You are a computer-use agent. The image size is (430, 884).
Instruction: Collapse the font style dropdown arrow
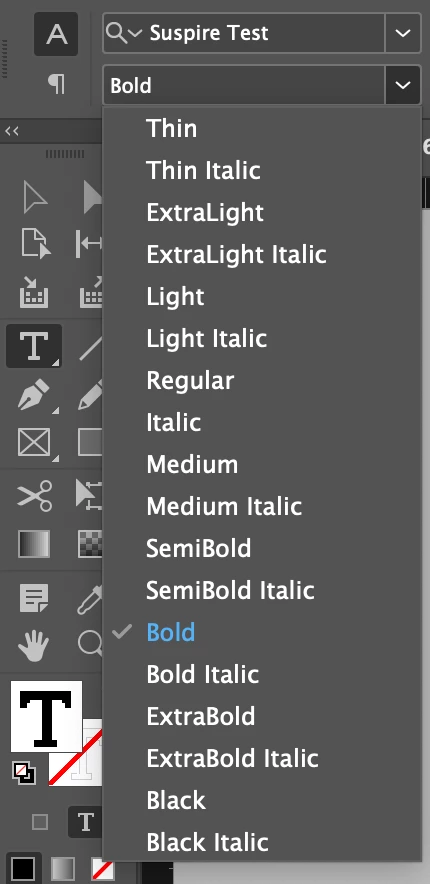402,85
